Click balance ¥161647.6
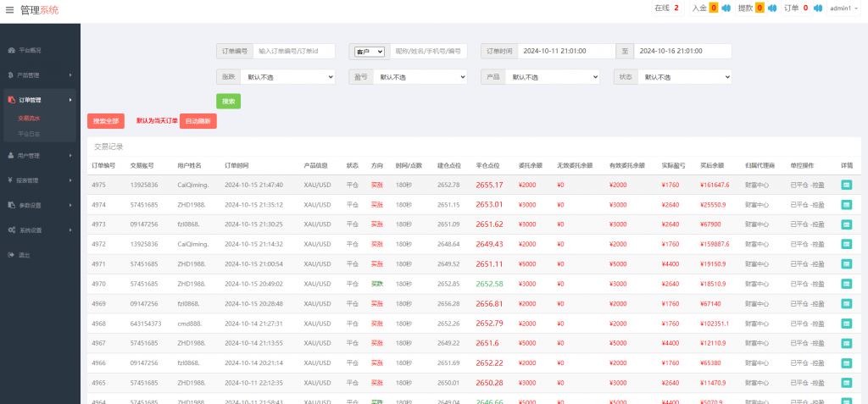The width and height of the screenshot is (868, 404). point(715,185)
